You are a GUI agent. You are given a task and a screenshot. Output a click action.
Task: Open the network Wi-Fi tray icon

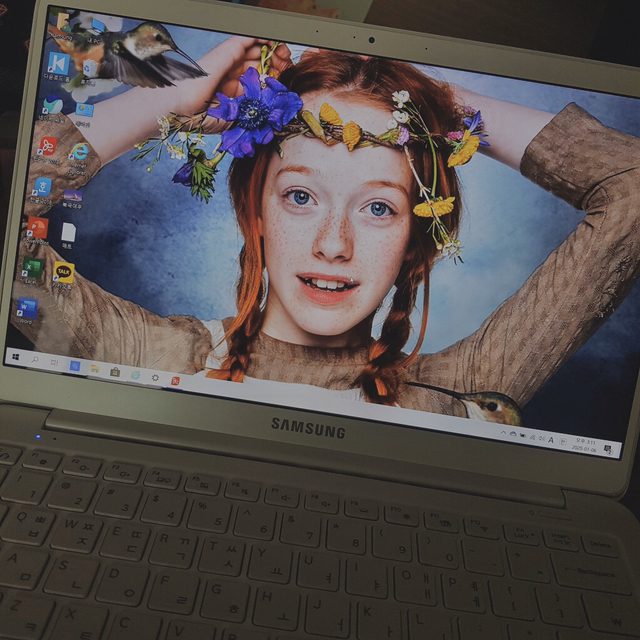coord(532,438)
